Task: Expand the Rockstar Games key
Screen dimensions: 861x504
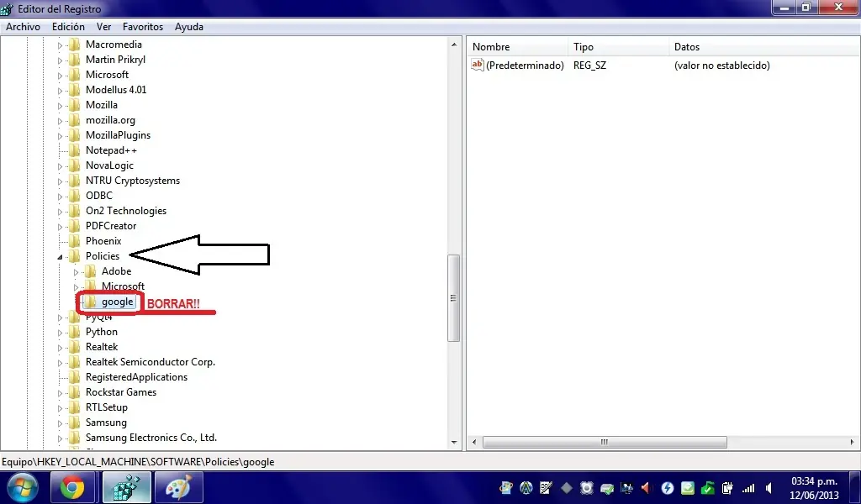Action: 60,392
